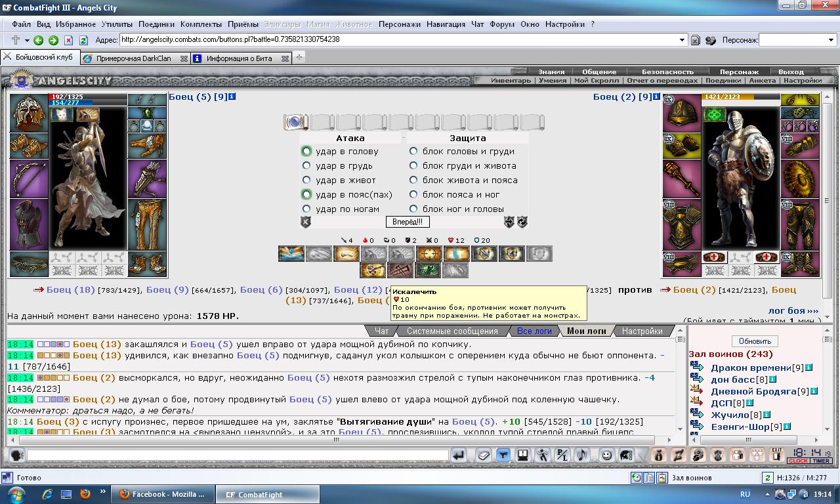Click the swap-arrows shield icon beside Вперёд

point(509,222)
